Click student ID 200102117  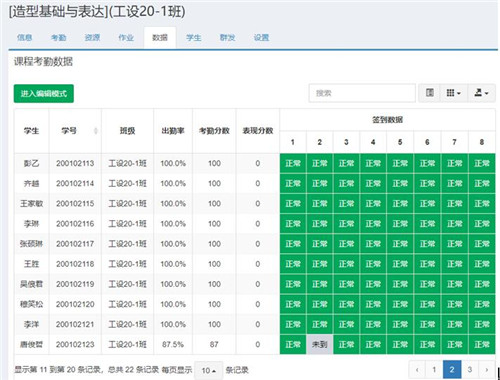tap(75, 244)
